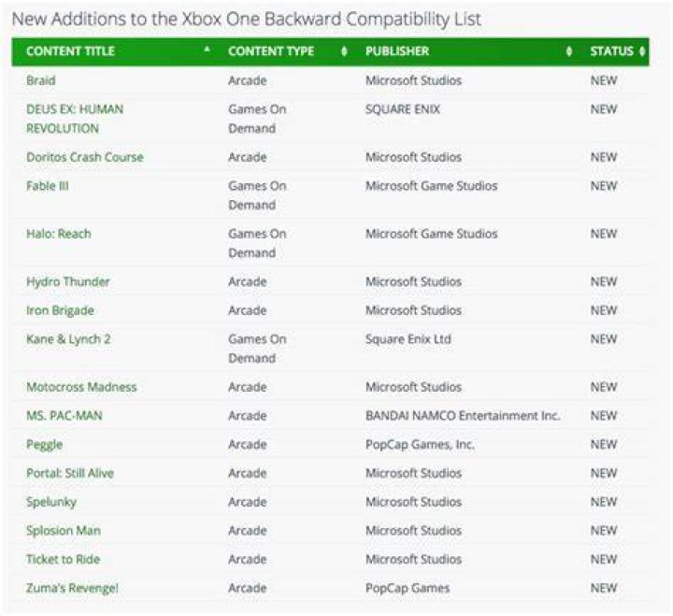This screenshot has height=616, width=673.
Task: Select Arcade type in Braid row
Action: [x=247, y=80]
